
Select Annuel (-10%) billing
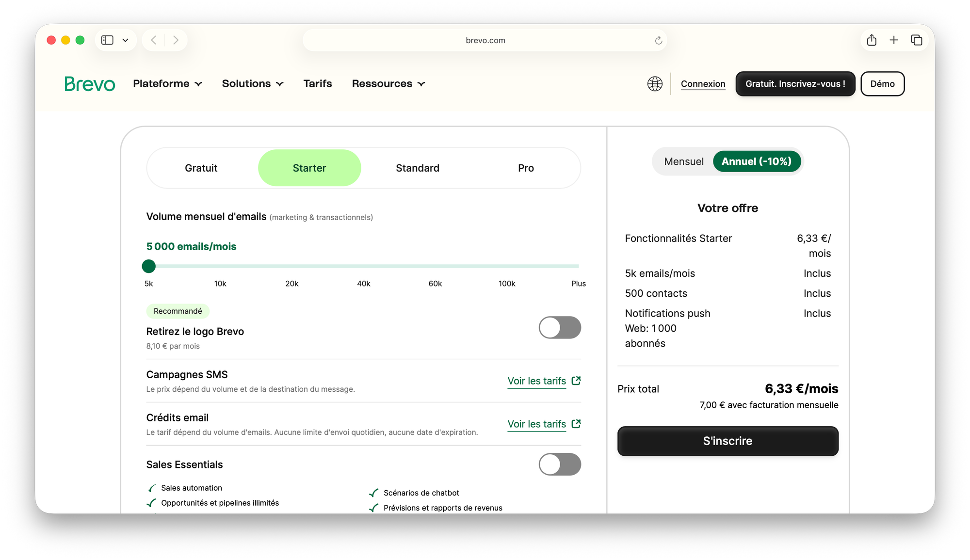[x=757, y=161]
